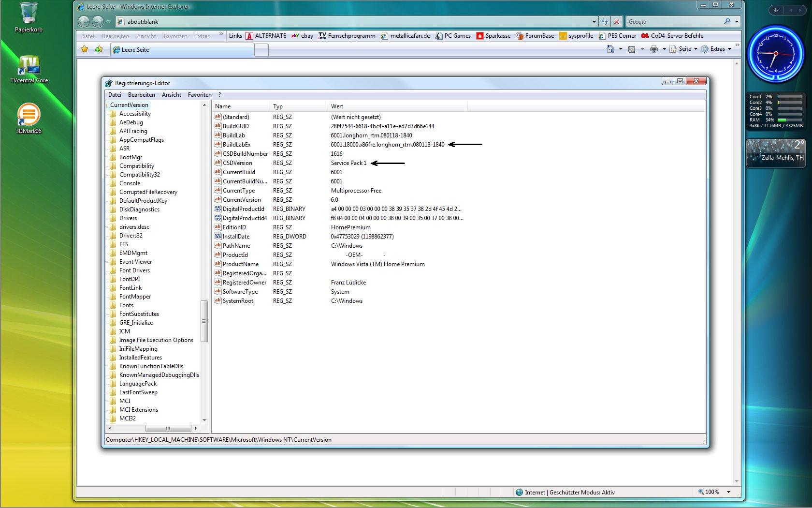Click the Registrierungs-Editor title bar icon
Screen dimensions: 812x508
tap(109, 83)
